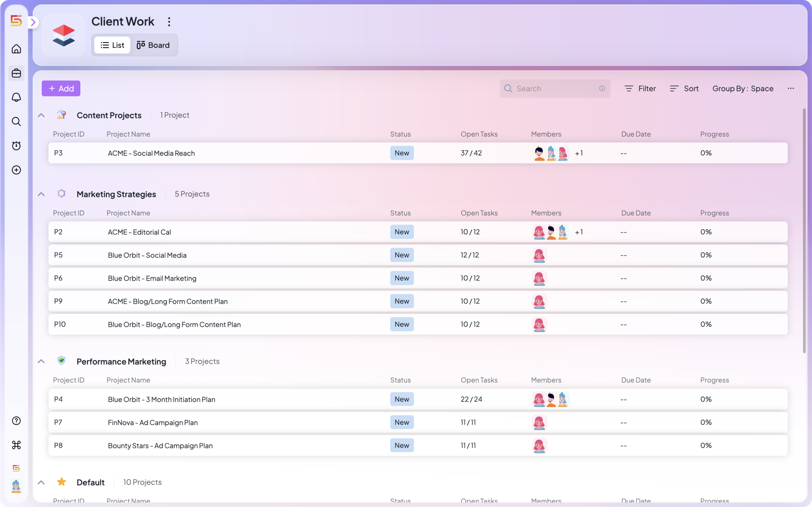
Task: Click the sidebar search magnifier icon
Action: (16, 121)
